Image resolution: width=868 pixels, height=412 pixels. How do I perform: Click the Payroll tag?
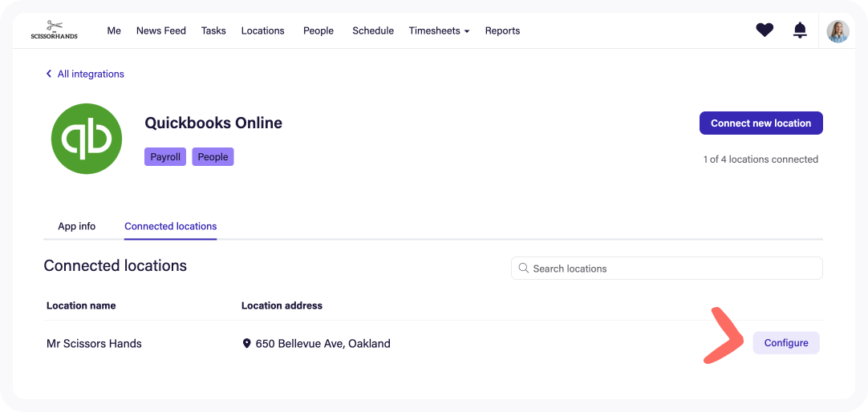[x=165, y=156]
